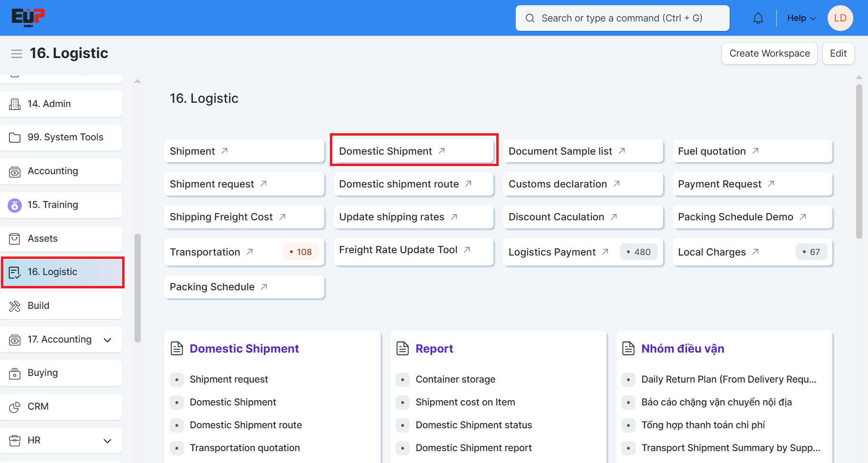Image resolution: width=868 pixels, height=463 pixels.
Task: Expand the HR sidebar section
Action: point(107,441)
